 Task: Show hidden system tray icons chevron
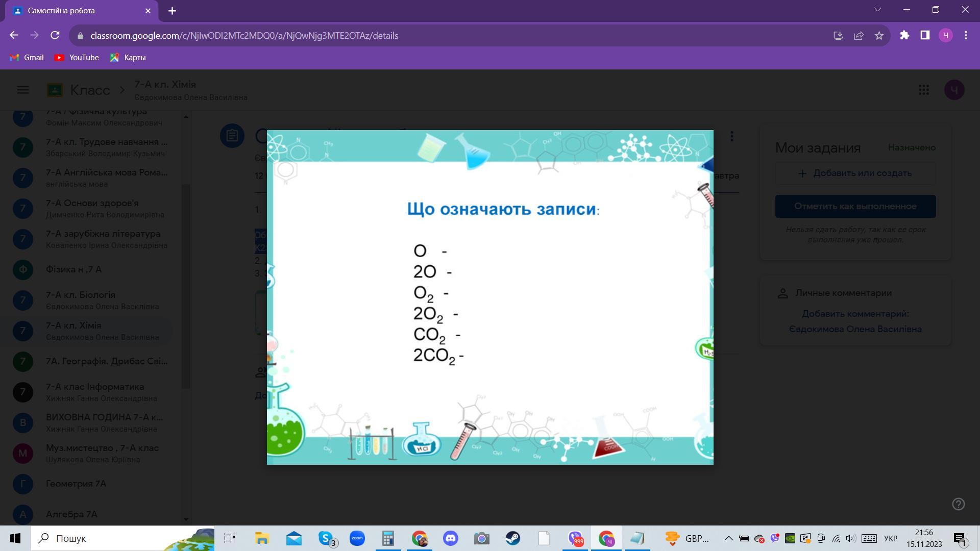[x=728, y=538]
